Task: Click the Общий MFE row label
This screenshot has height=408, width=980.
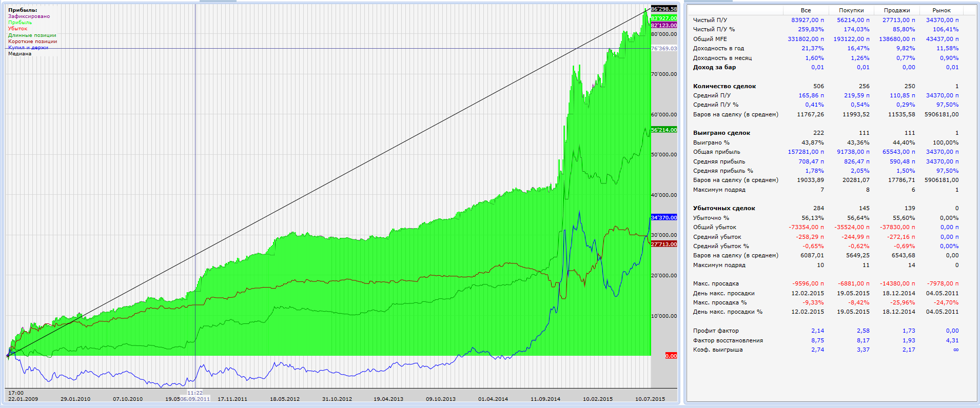Action: (x=710, y=39)
